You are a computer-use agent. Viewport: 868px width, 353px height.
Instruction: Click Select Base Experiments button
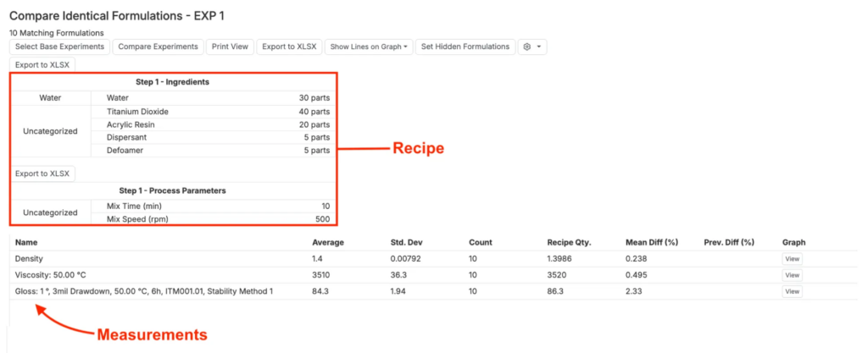pos(59,47)
